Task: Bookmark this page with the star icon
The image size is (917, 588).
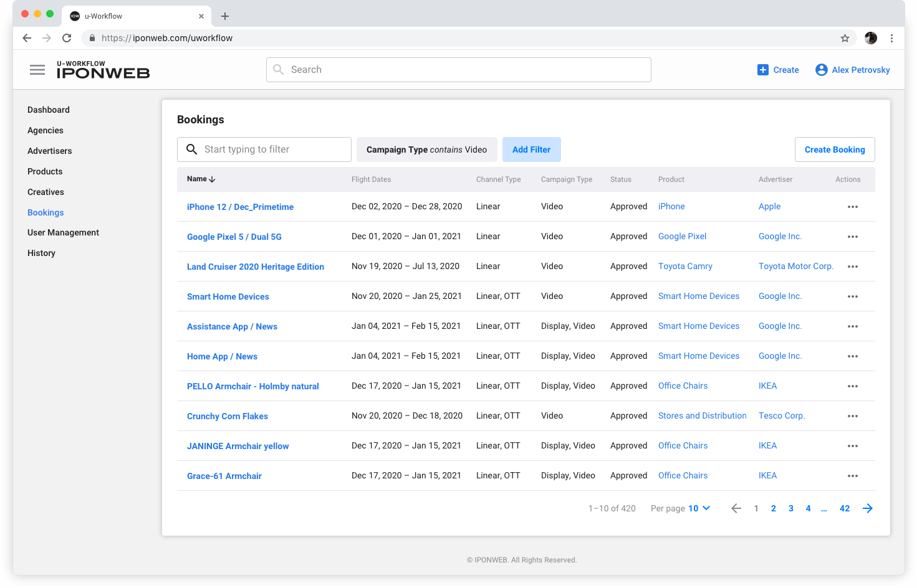Action: 845,38
